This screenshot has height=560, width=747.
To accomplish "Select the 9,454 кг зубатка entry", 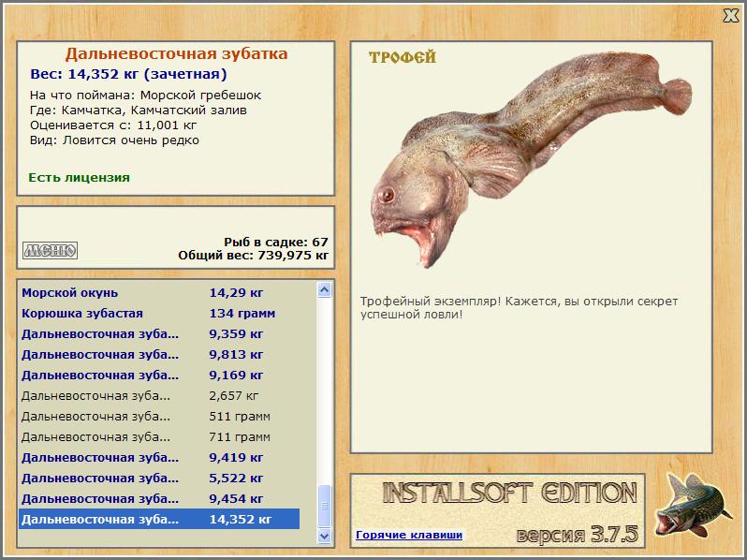I will (x=159, y=498).
